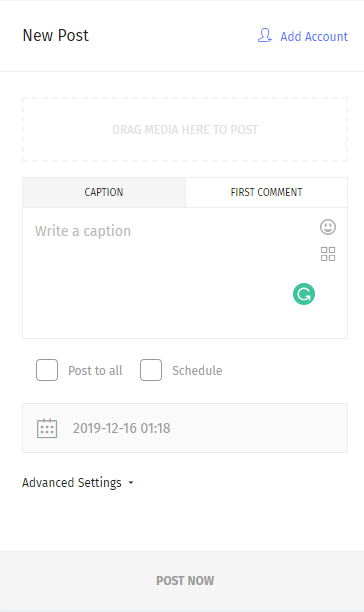Open the caption templates grid icon

pyautogui.click(x=328, y=254)
